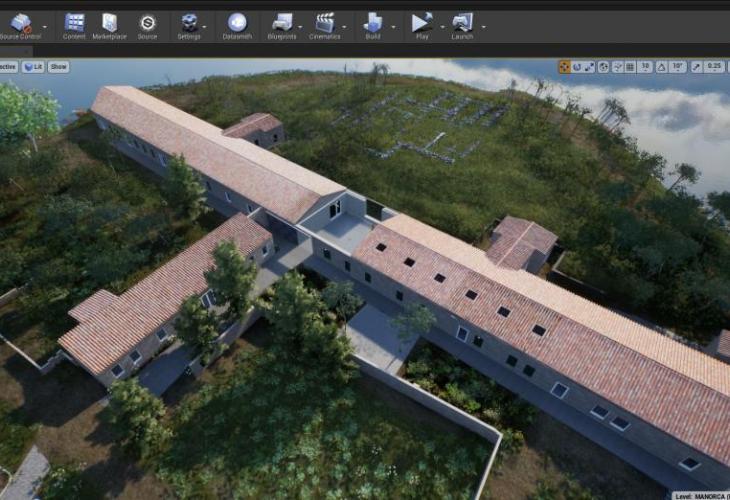Click the Source toolbar icon

coord(147,24)
